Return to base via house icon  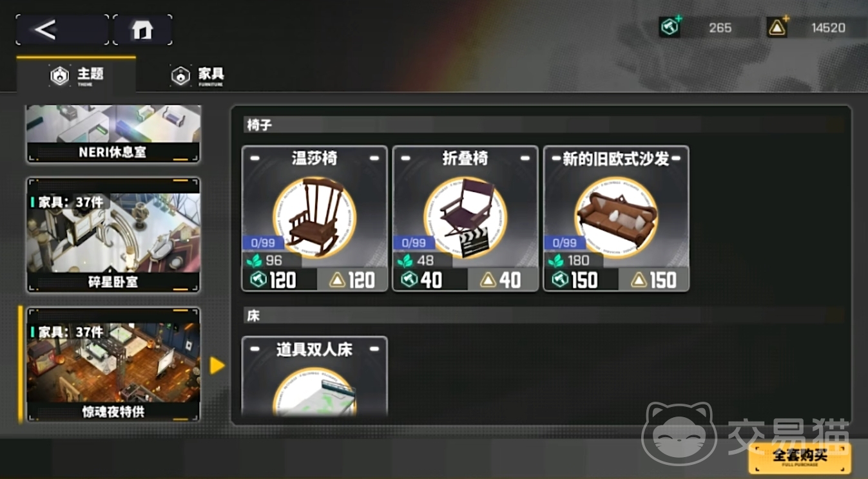click(x=142, y=30)
